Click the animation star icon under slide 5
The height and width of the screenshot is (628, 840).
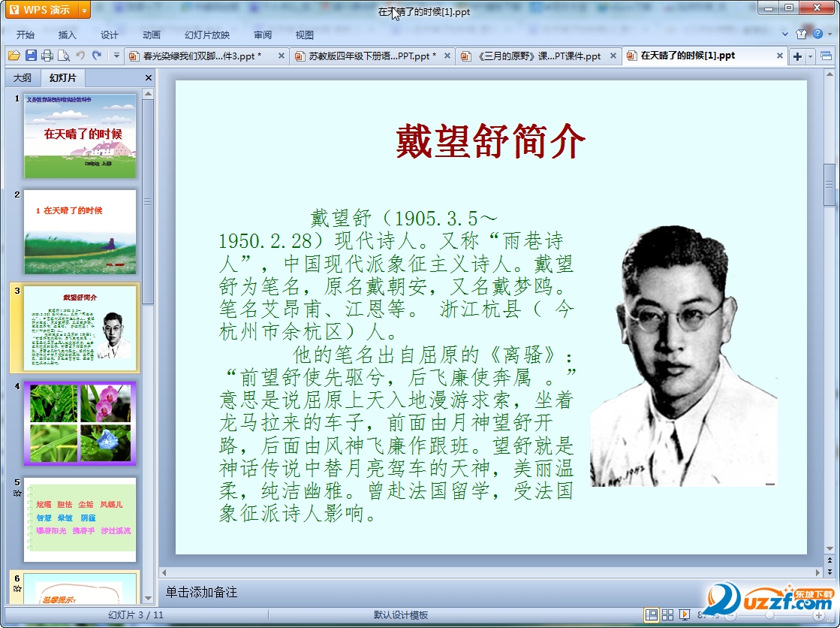[x=17, y=493]
